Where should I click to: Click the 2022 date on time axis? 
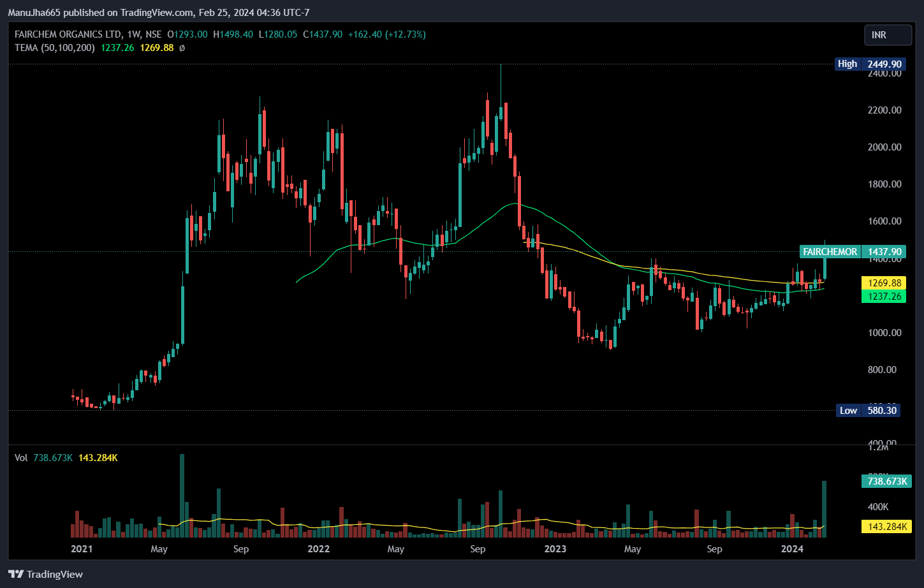click(x=318, y=549)
